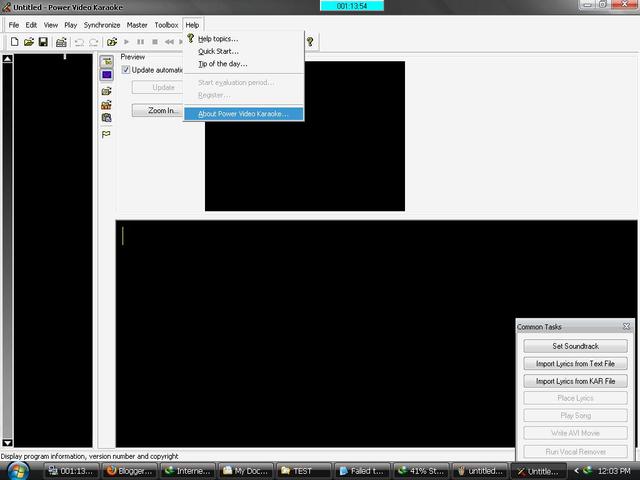Open the Toolbox menu
Screen dimensions: 640x480
click(x=166, y=25)
